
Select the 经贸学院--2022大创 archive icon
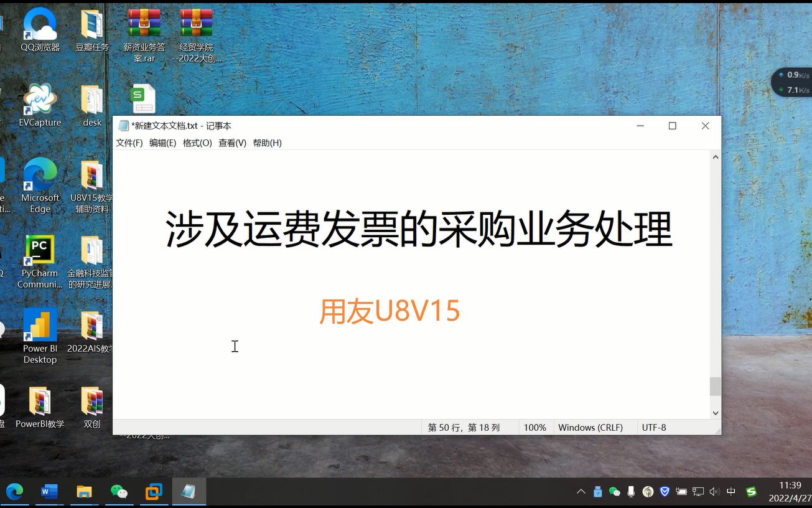(197, 35)
